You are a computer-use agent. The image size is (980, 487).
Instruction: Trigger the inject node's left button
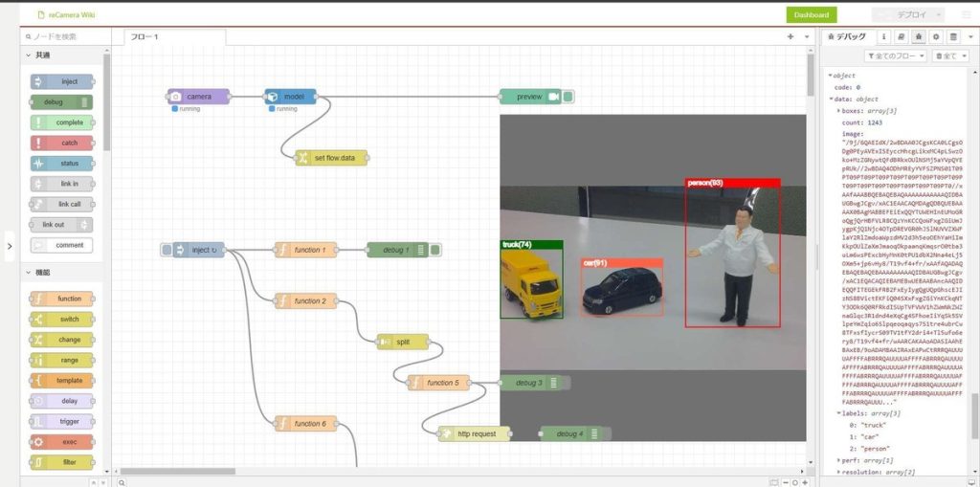pyautogui.click(x=167, y=250)
